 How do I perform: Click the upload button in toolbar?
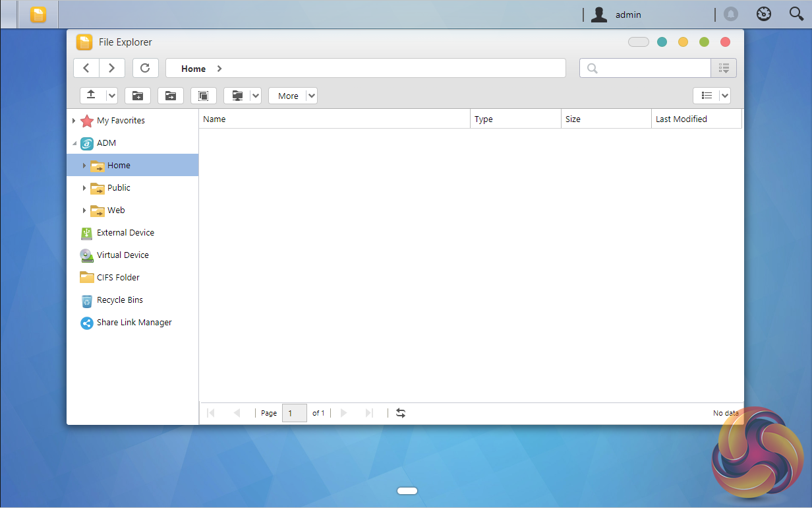92,96
